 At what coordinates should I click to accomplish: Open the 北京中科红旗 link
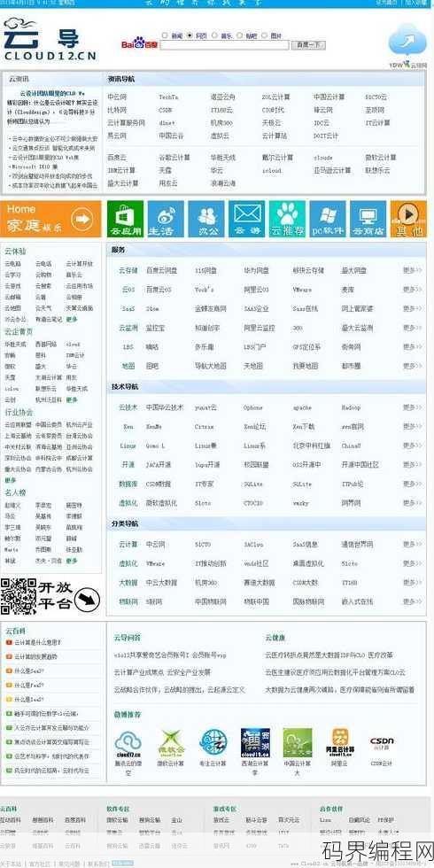(312, 446)
